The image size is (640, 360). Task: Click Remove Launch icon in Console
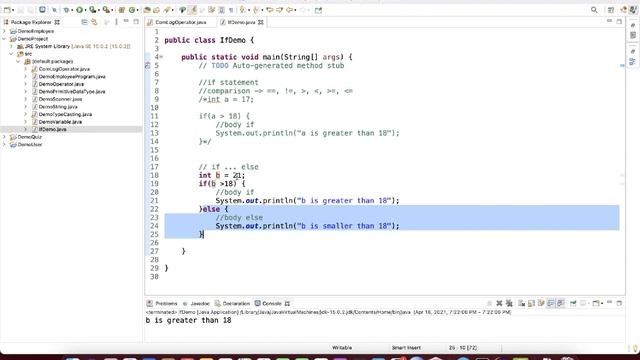[499, 303]
